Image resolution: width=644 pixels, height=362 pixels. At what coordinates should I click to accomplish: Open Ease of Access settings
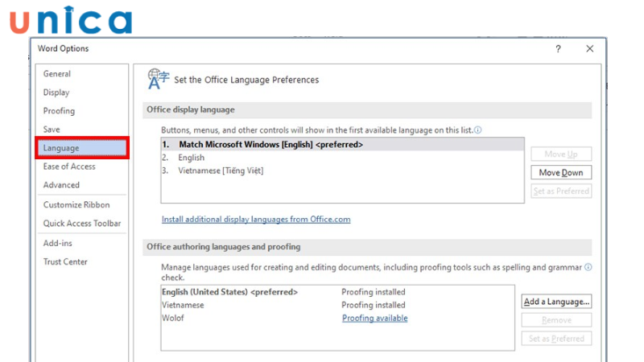69,167
